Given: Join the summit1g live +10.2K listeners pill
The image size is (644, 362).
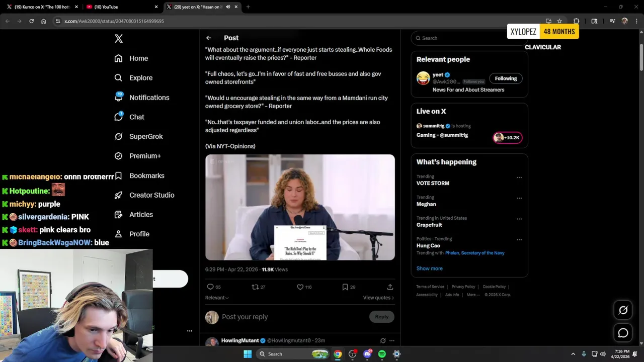Looking at the screenshot, I should point(508,138).
